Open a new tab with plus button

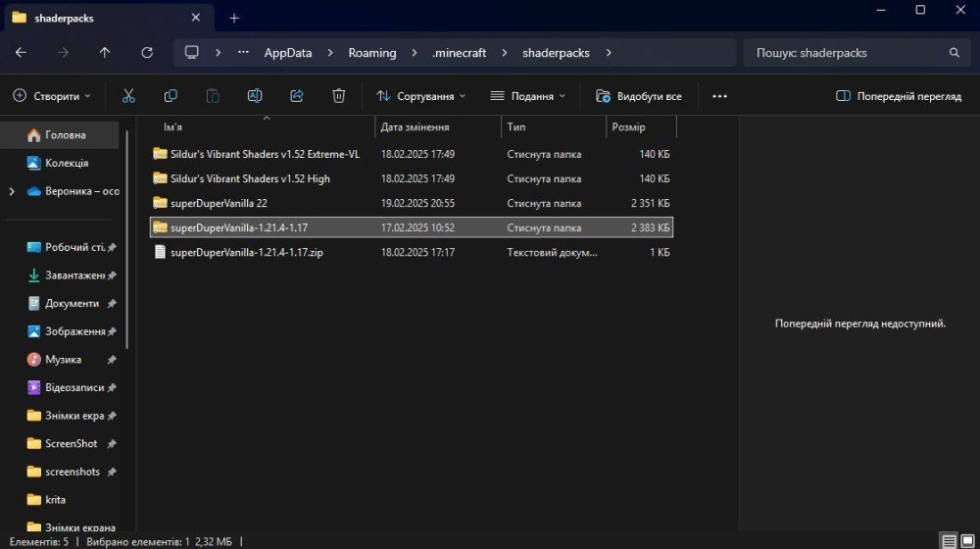pyautogui.click(x=234, y=18)
